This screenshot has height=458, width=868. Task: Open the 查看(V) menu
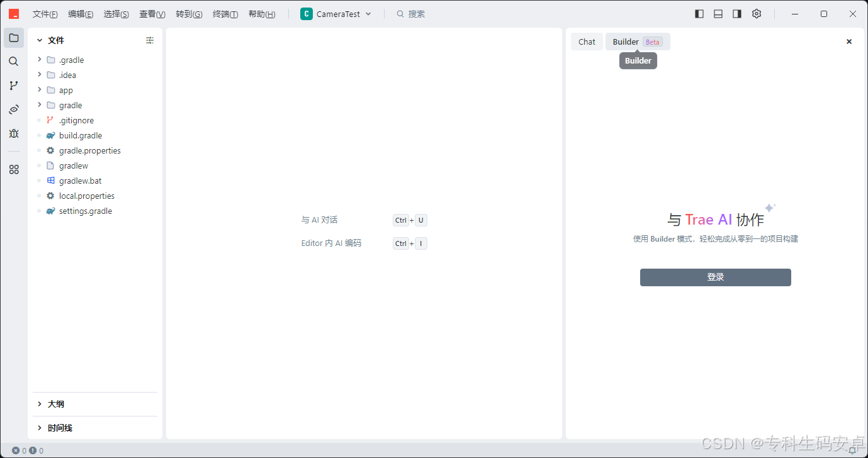coord(152,14)
